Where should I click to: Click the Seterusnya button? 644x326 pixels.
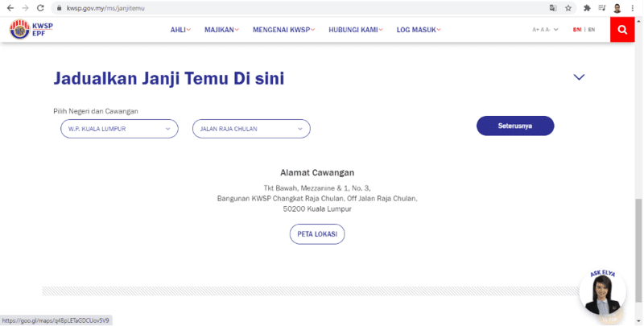515,126
